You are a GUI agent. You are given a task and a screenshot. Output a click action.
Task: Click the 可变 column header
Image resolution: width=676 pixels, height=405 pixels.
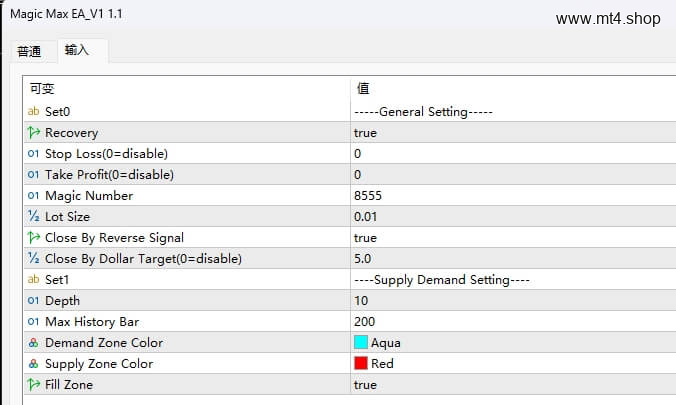coord(42,89)
